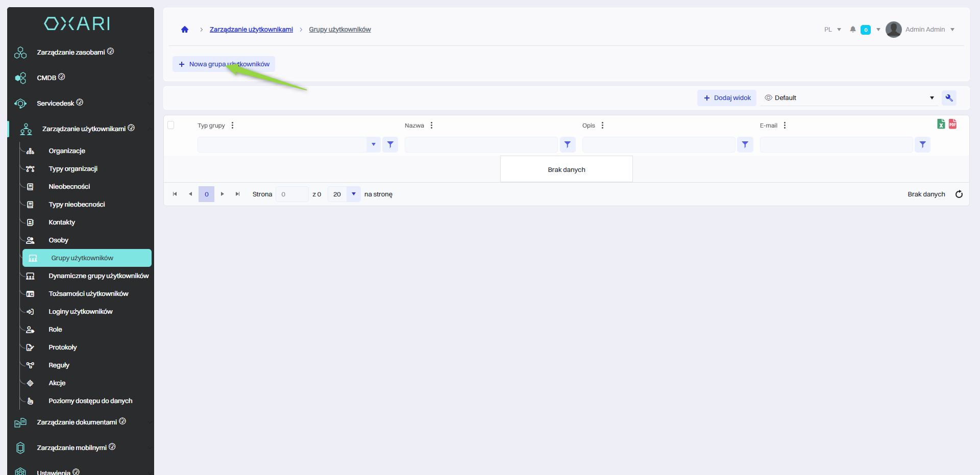Viewport: 980px width, 475px height.
Task: Open Osoby in the sidebar
Action: coord(58,240)
